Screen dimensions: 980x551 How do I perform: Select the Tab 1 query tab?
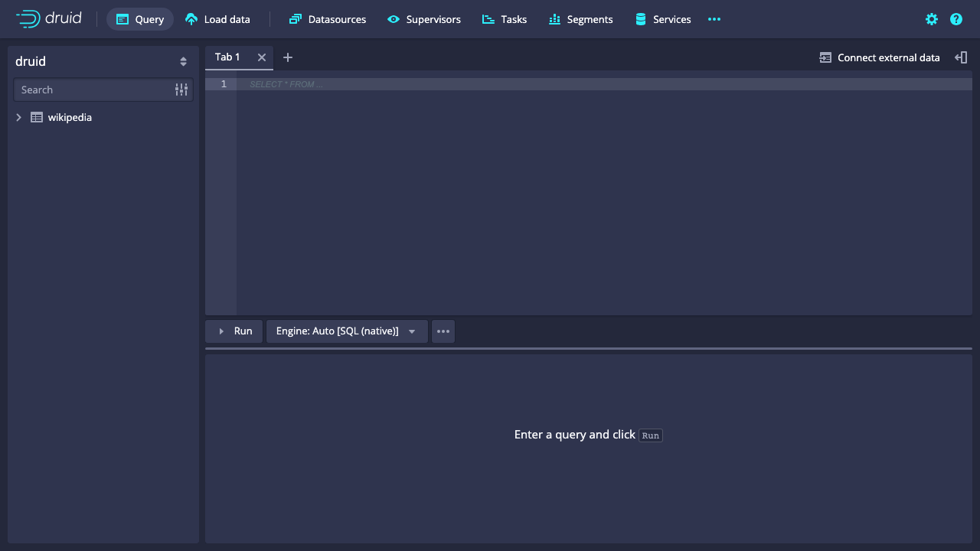tap(227, 57)
